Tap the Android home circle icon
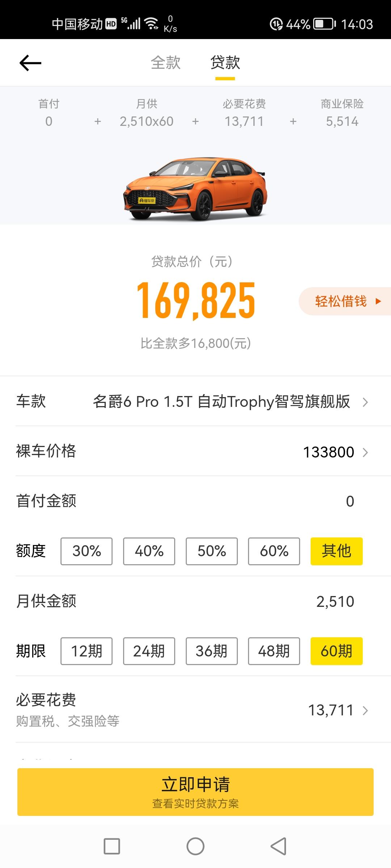391x868 pixels. (x=195, y=846)
